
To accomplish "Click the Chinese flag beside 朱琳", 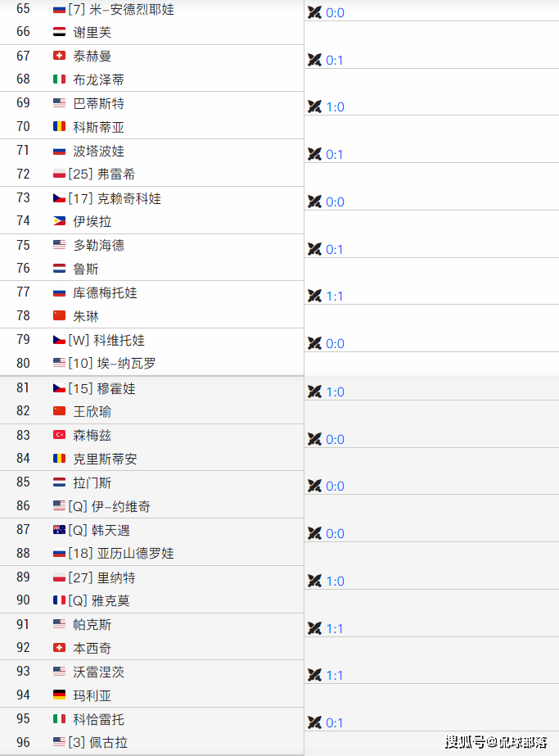I will 59,316.
